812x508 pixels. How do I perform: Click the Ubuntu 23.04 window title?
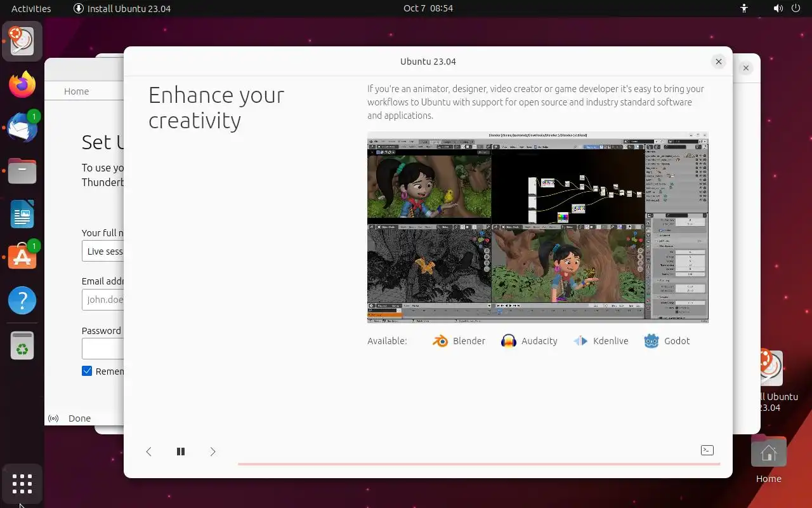point(428,62)
